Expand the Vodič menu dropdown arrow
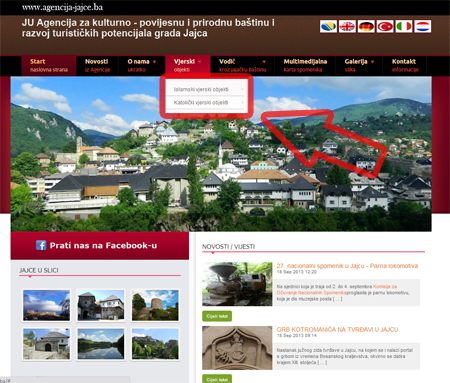450x383 pixels. [264, 62]
